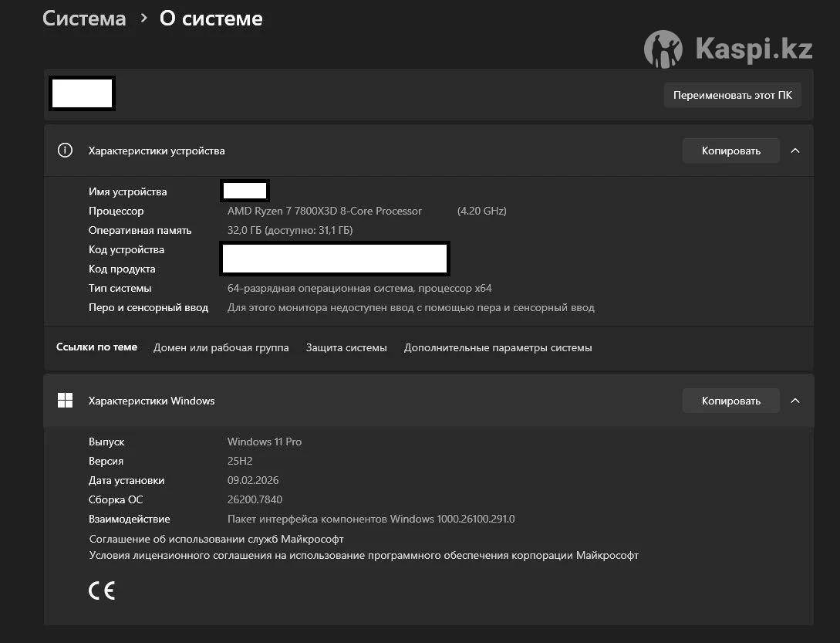Open Дополнительные параметры системы link
The width and height of the screenshot is (840, 643).
(x=498, y=347)
